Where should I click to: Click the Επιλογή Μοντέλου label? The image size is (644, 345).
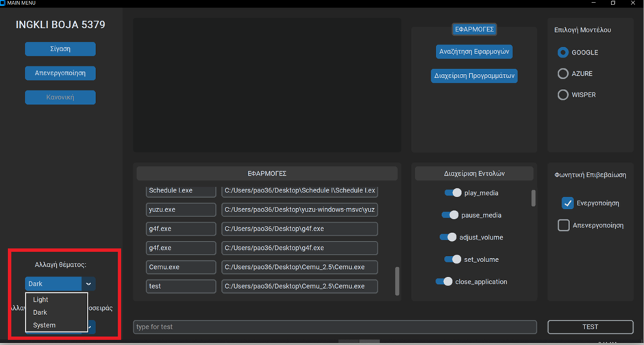click(x=582, y=30)
